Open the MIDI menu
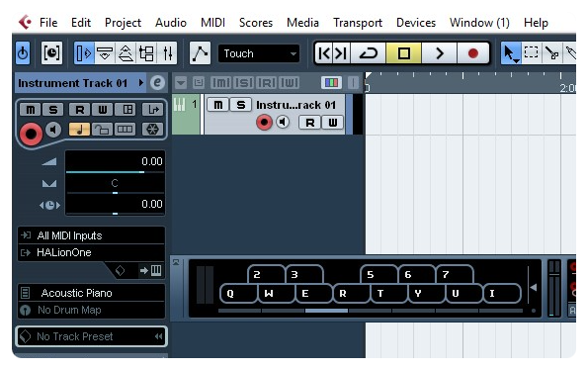The height and width of the screenshot is (370, 588). [x=212, y=23]
